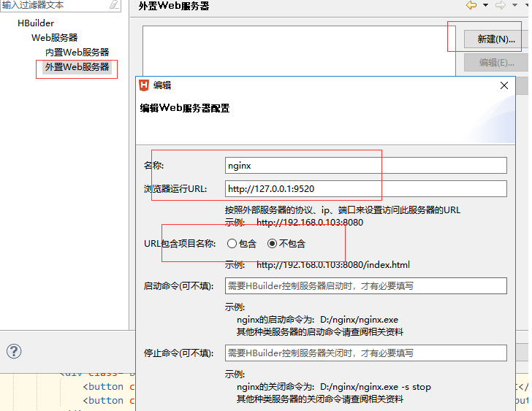
Task: Click the 启动命令(可不填) label
Action: [179, 286]
